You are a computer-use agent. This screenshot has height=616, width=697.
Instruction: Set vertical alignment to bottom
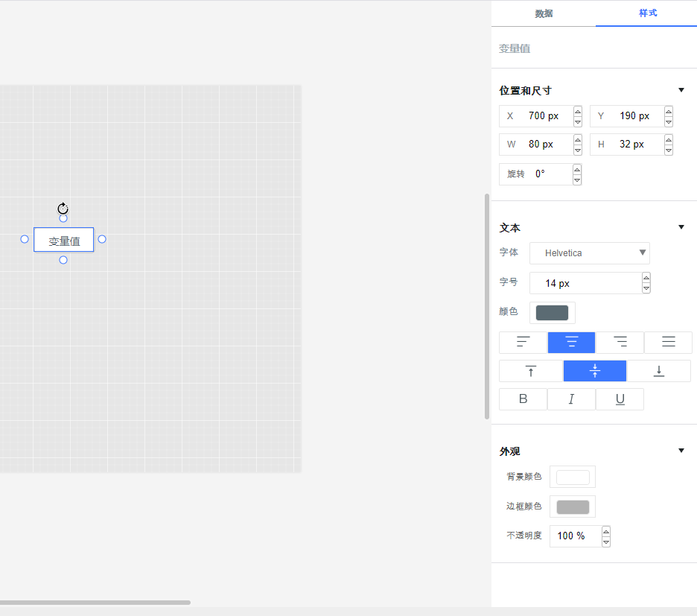659,371
